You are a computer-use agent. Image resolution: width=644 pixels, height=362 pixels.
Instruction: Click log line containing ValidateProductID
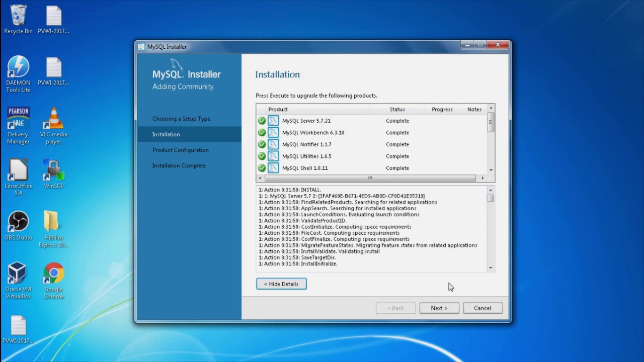pos(303,221)
